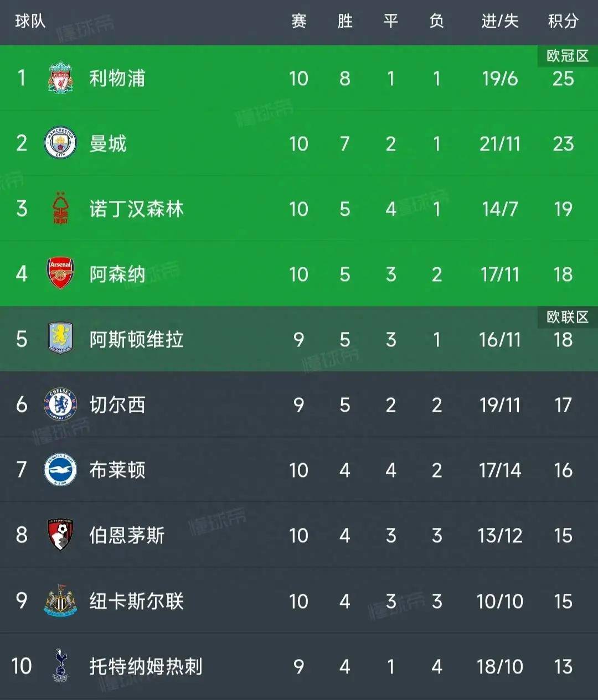
Task: Click the Bournemouth club crest
Action: pos(60,535)
